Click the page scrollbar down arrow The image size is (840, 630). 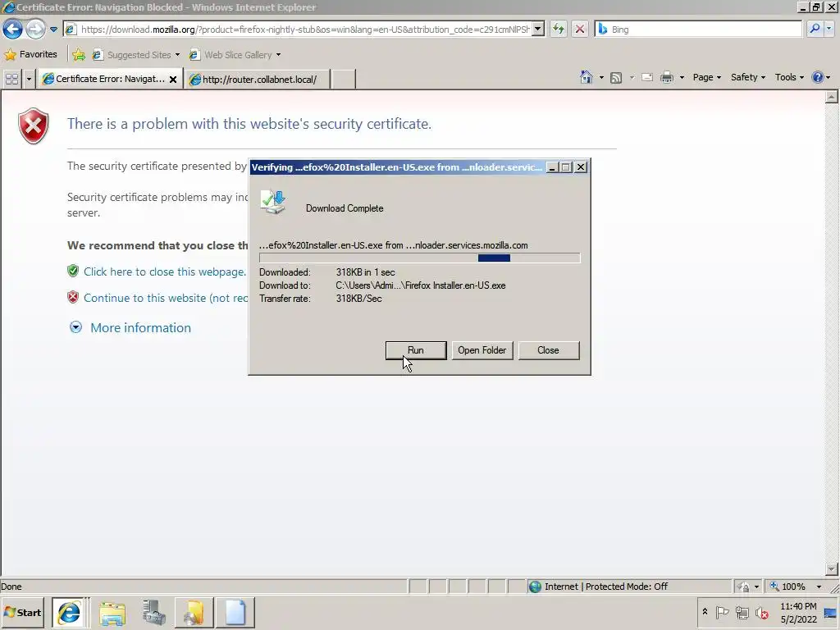[832, 569]
